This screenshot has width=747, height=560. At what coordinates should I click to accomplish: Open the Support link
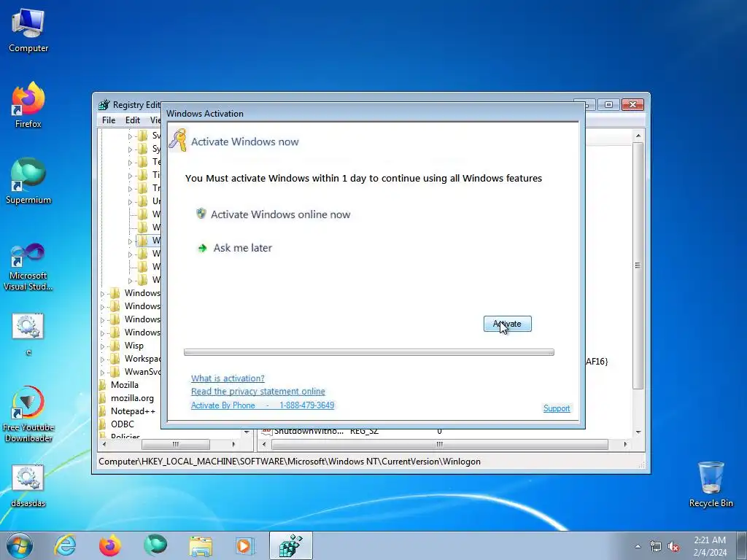click(557, 408)
